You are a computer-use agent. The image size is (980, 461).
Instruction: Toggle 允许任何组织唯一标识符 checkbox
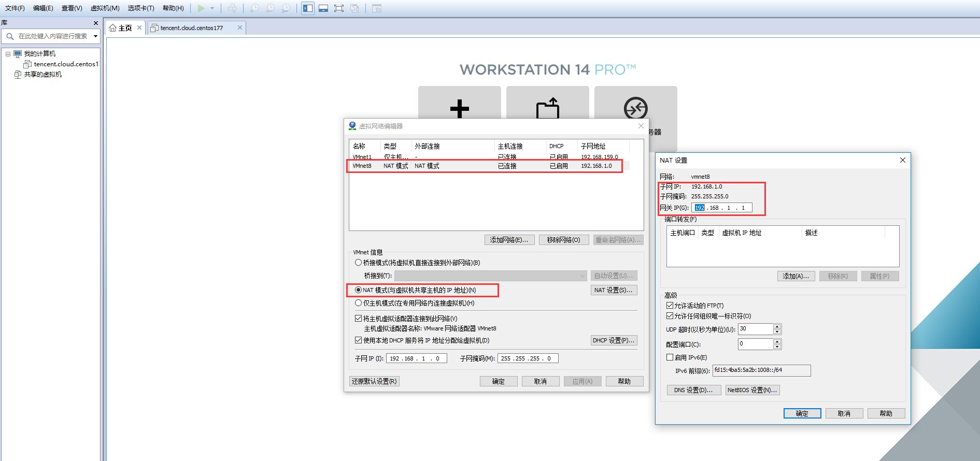[670, 316]
